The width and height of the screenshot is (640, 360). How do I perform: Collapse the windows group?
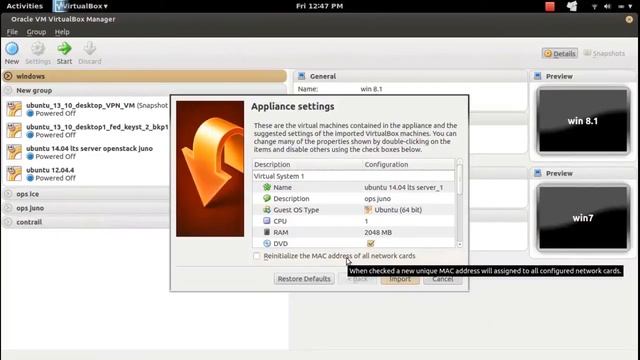[x=8, y=76]
